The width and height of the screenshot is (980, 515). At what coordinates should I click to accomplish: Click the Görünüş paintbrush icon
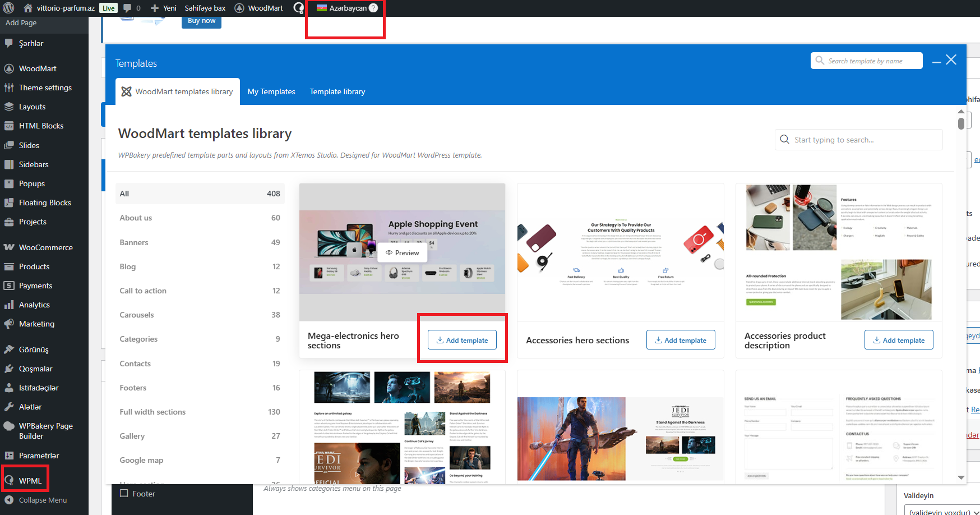pos(9,350)
